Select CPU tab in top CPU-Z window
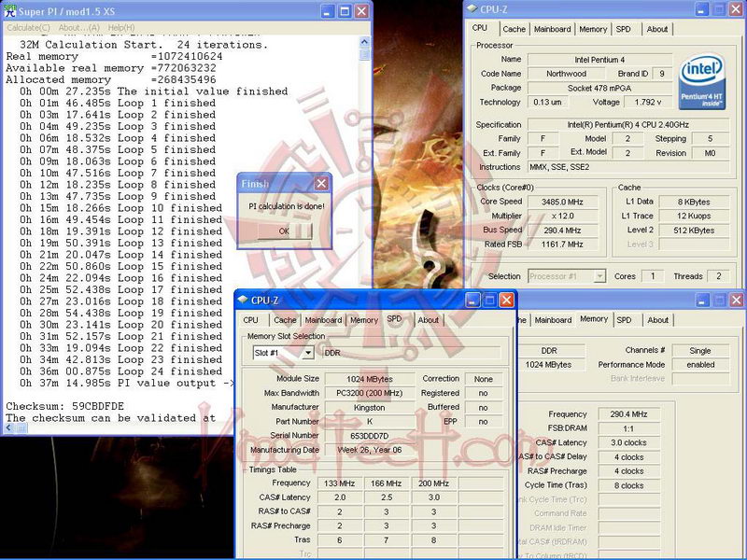Viewport: 747px width, 560px height. (x=480, y=28)
